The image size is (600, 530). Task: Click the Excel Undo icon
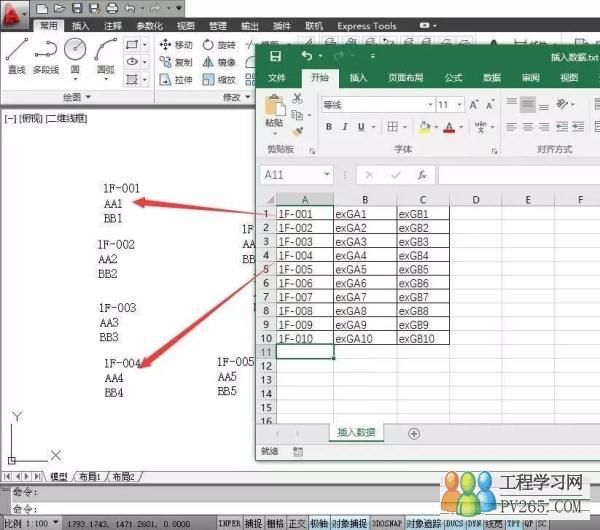point(307,56)
